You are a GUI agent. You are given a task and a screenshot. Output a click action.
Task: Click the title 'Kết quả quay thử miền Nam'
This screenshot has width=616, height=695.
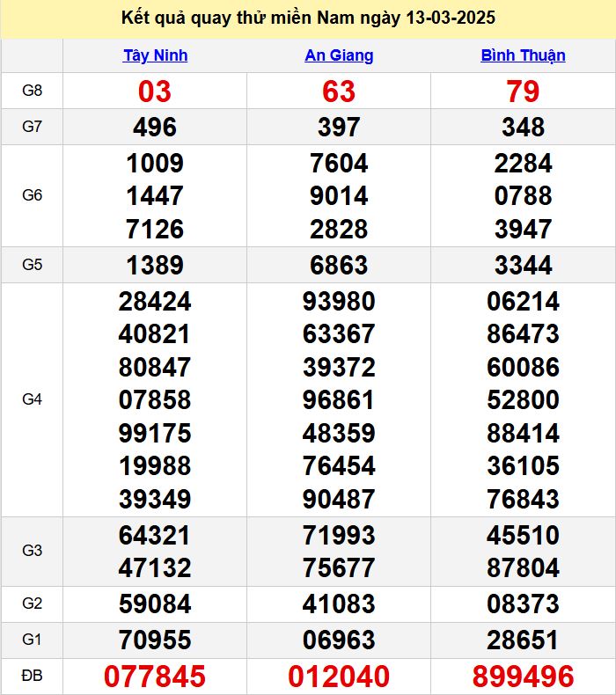[x=238, y=18]
